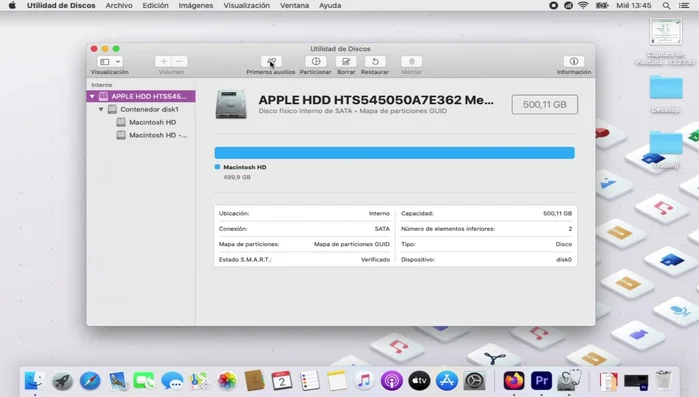699x397 pixels.
Task: Open the Ventana menu
Action: 294,5
